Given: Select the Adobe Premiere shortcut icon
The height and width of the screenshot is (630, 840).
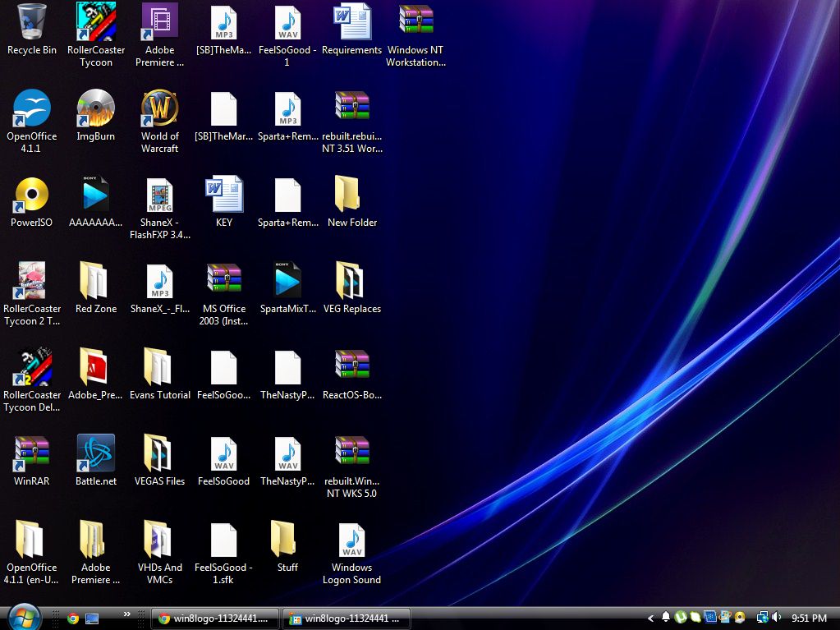Looking at the screenshot, I should coord(160,21).
